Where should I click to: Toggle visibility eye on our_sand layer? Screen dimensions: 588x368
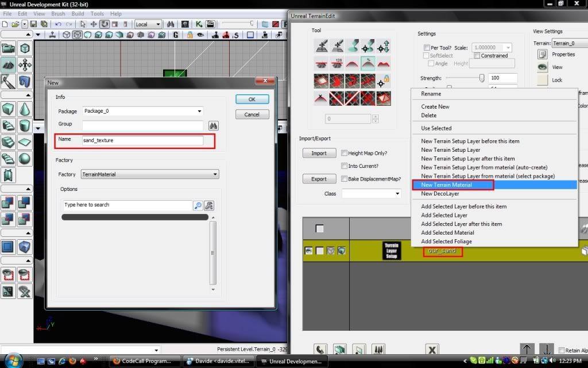pos(308,251)
